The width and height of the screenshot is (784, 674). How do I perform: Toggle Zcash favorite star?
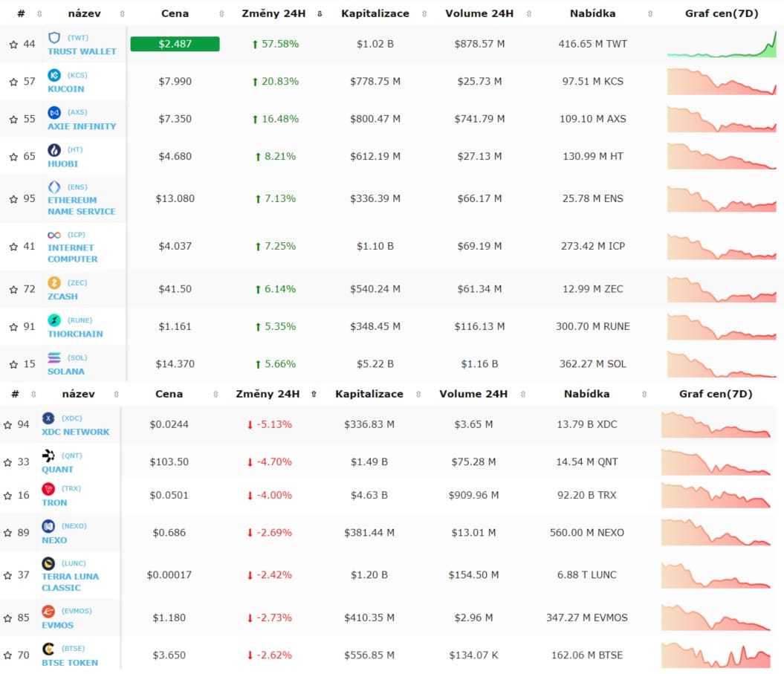tap(13, 290)
